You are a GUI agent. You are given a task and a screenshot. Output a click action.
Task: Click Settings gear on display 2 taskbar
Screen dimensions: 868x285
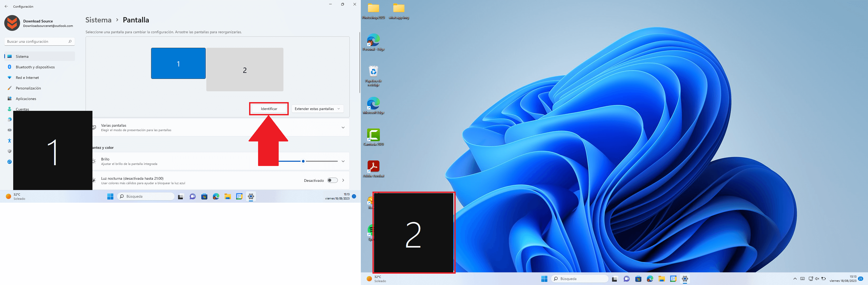pyautogui.click(x=685, y=279)
